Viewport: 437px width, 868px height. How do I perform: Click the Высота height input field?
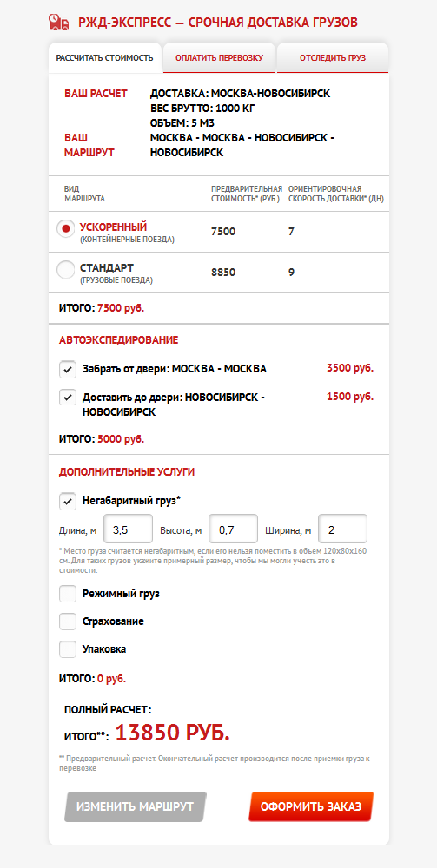pos(233,529)
